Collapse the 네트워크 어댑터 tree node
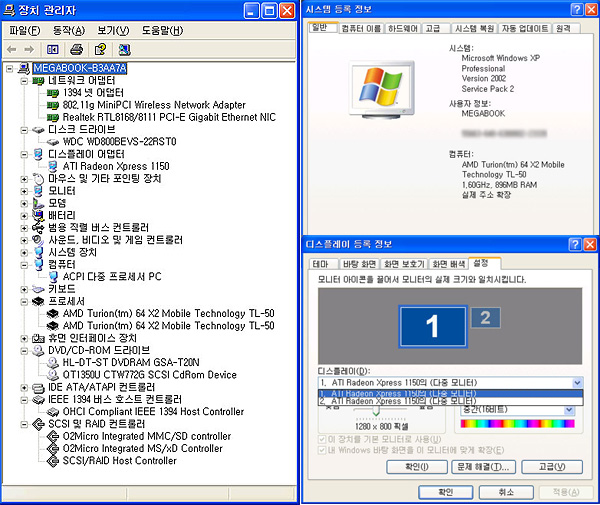The image size is (600, 505). 24,81
